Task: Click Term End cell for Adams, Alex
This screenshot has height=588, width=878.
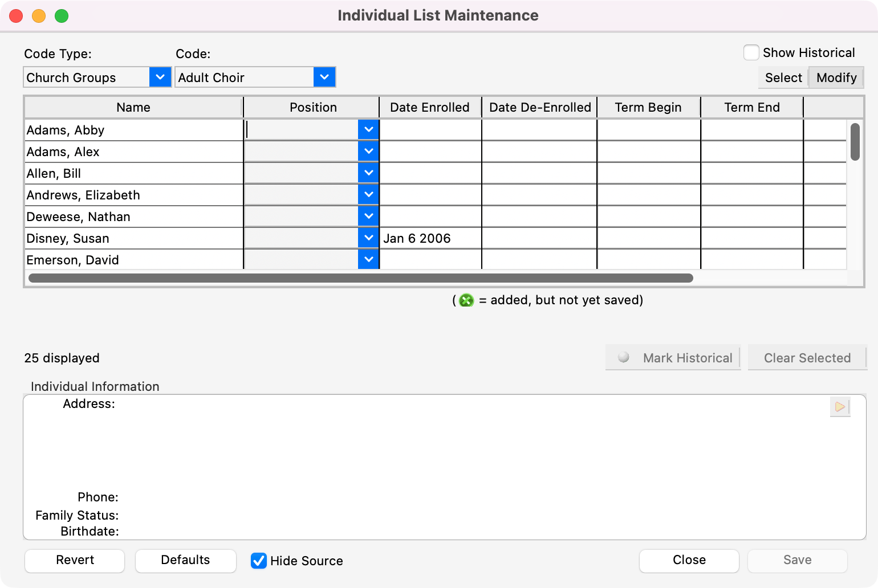Action: point(752,152)
